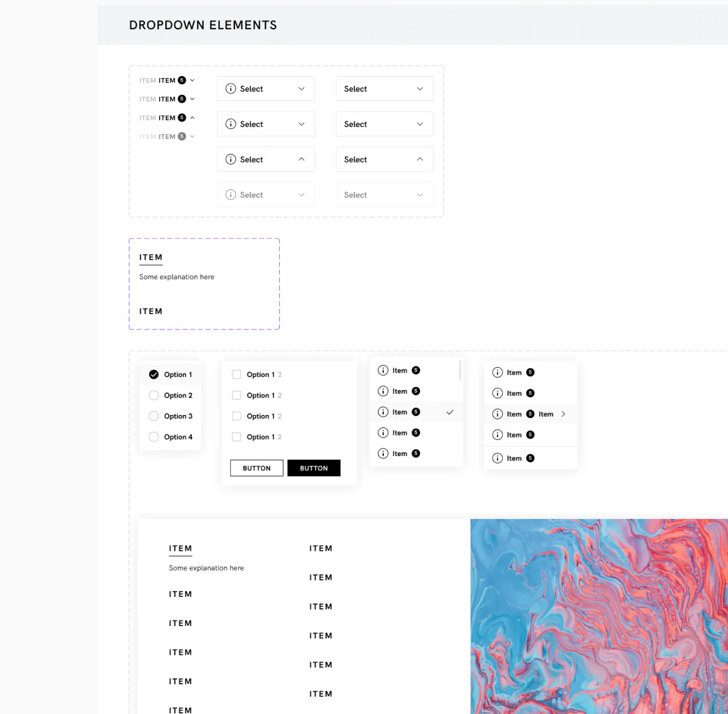Click the black BUTTON
The height and width of the screenshot is (714, 728).
click(314, 468)
